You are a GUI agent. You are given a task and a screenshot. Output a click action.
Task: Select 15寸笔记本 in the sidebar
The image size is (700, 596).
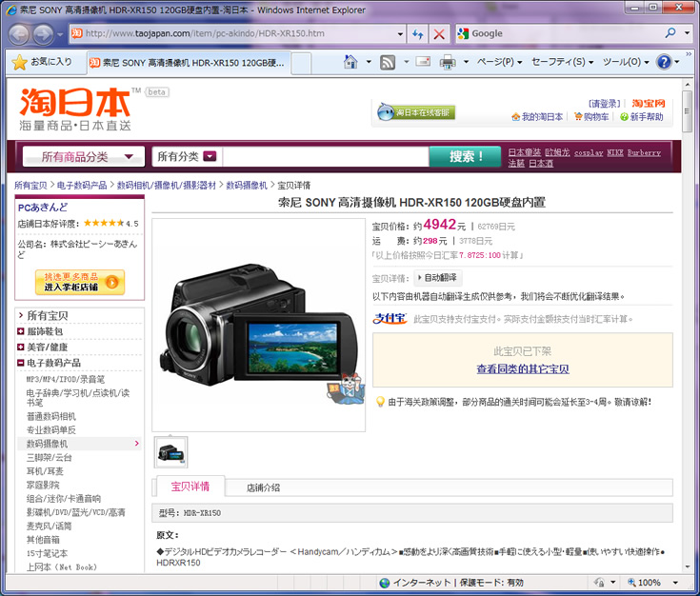pyautogui.click(x=47, y=553)
